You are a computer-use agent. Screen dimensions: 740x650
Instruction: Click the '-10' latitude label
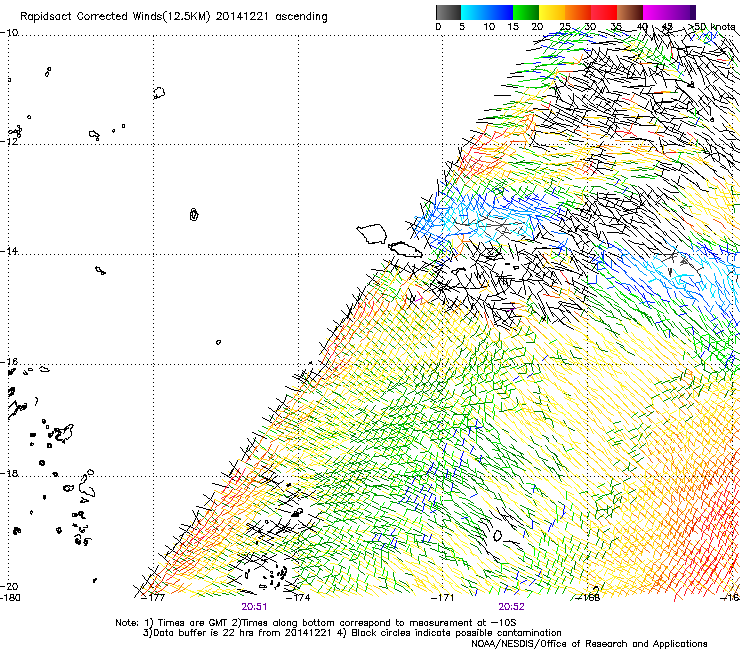(x=9, y=33)
